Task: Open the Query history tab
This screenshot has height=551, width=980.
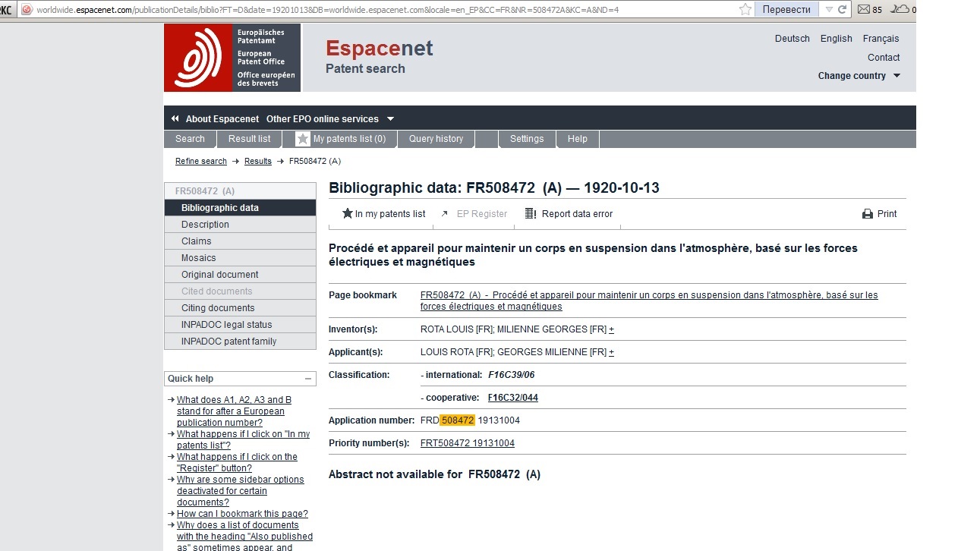Action: click(x=436, y=139)
